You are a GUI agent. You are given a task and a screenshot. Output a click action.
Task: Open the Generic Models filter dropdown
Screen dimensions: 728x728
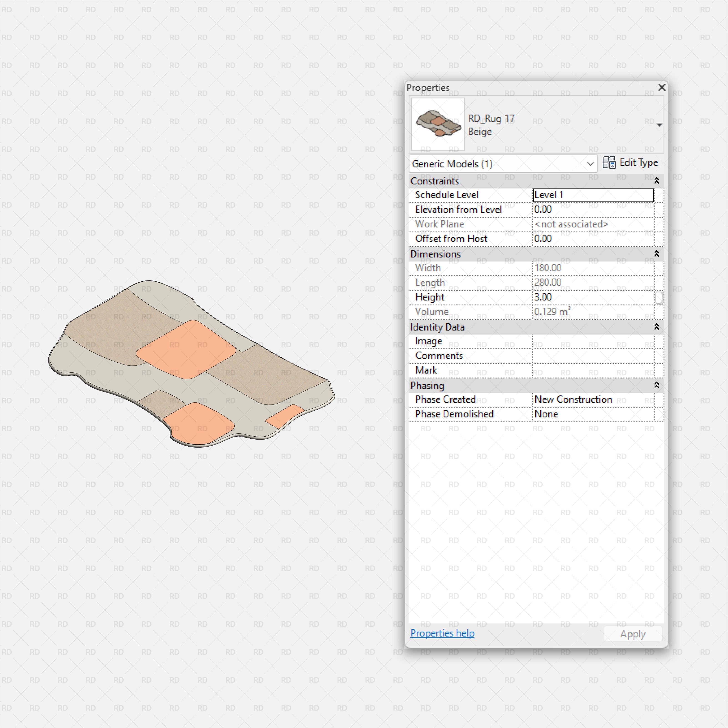(x=590, y=164)
